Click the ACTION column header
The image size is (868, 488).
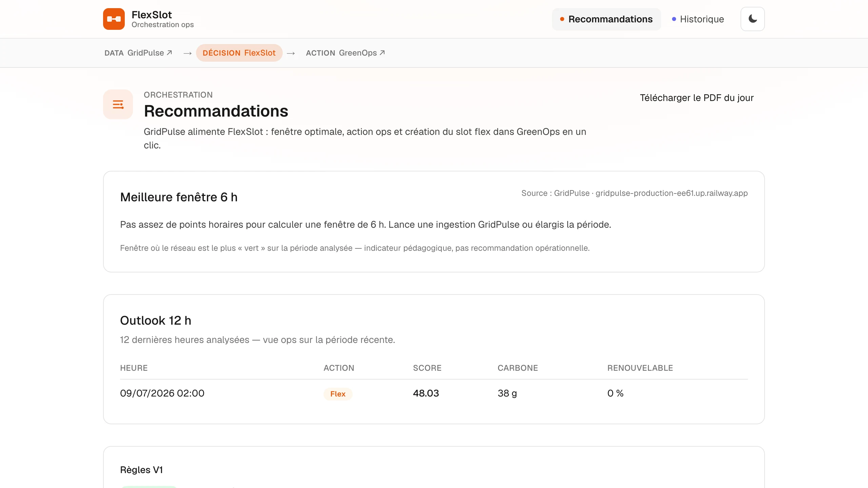(x=339, y=368)
